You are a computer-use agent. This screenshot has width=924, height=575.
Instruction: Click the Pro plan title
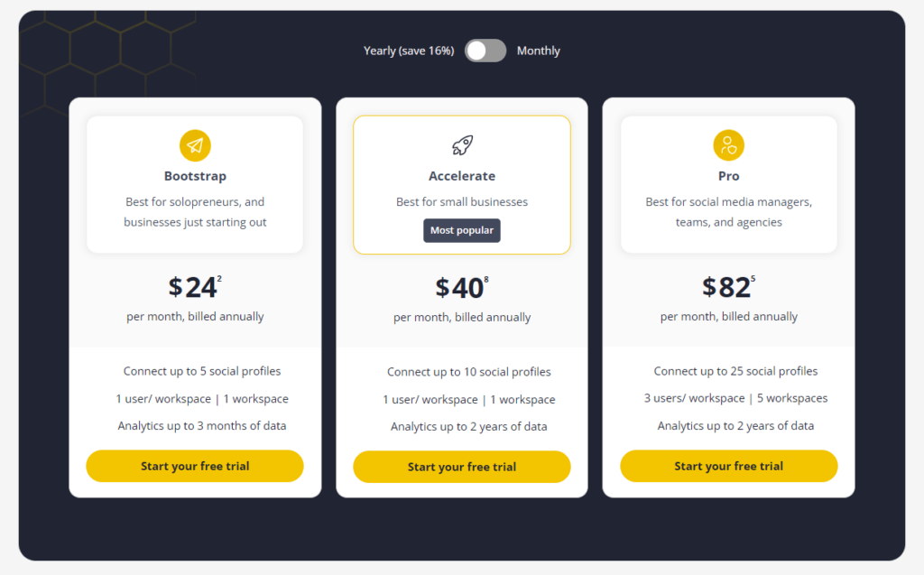(729, 176)
